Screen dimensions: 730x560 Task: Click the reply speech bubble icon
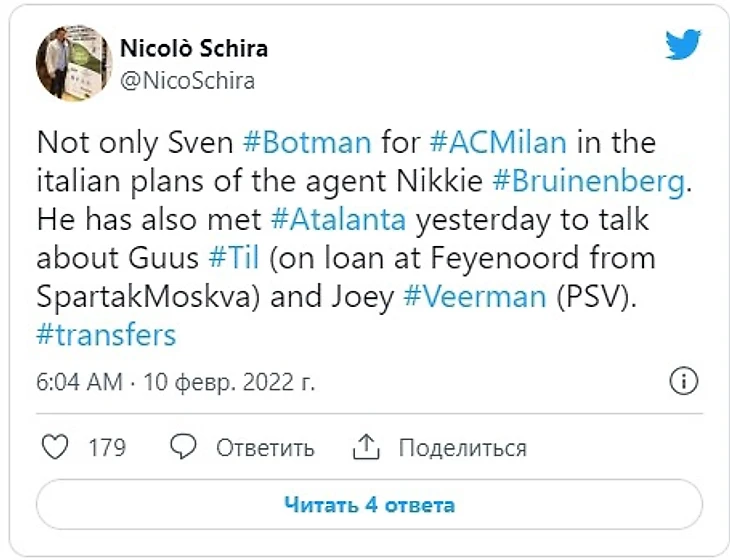click(x=183, y=447)
